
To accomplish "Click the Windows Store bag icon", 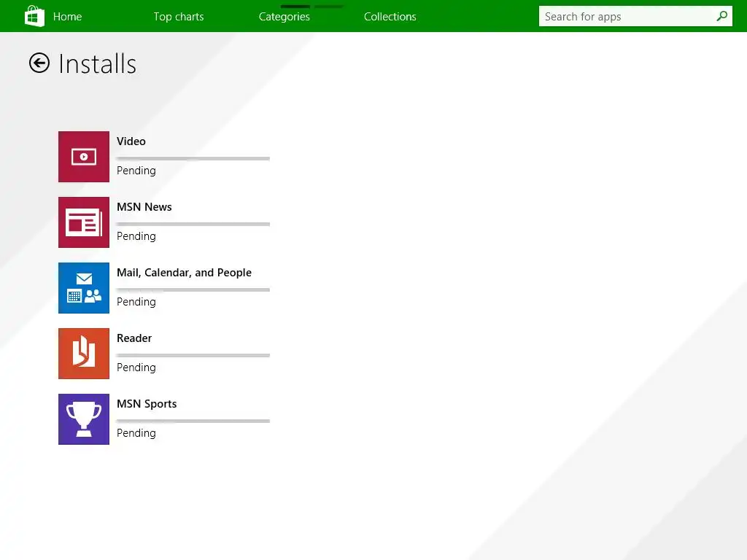I will coord(34,16).
